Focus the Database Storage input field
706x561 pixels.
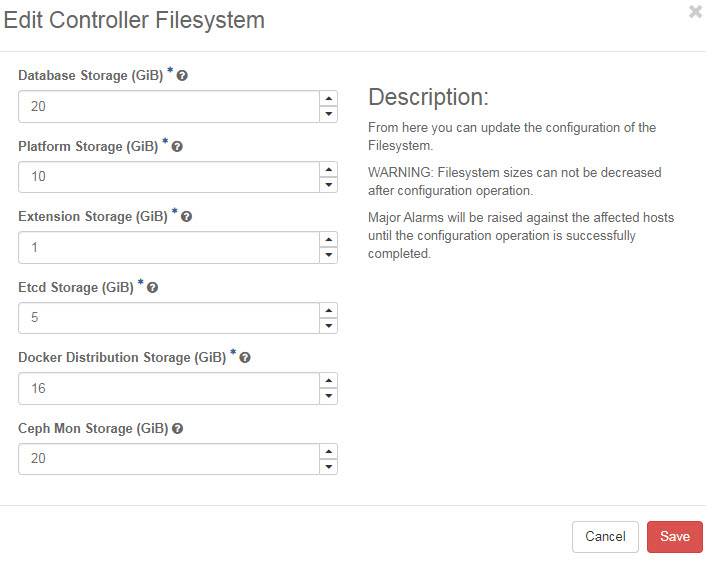pos(167,106)
